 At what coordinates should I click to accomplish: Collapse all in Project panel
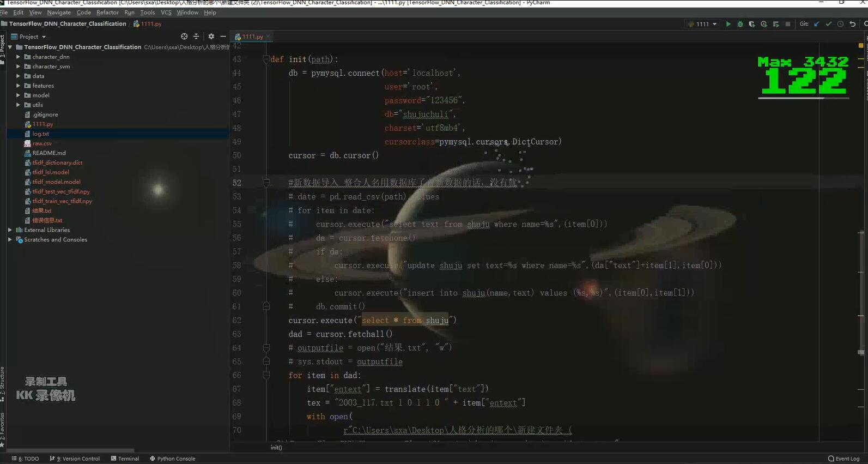coord(196,37)
